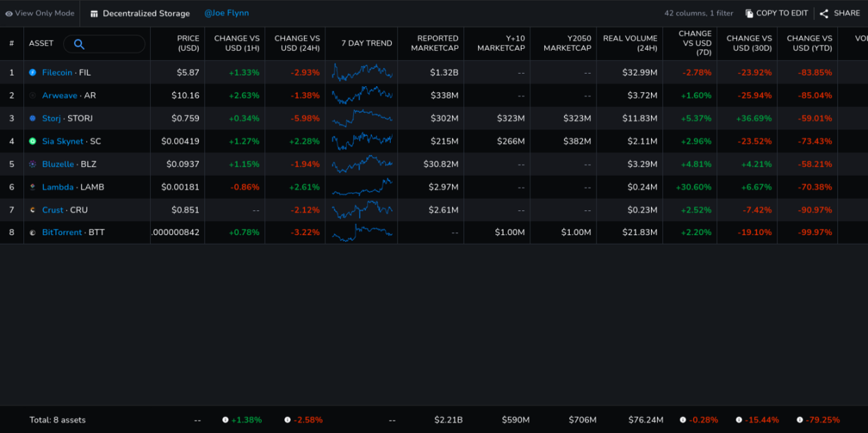868x433 pixels.
Task: Click the Storj asset logo icon
Action: 32,119
